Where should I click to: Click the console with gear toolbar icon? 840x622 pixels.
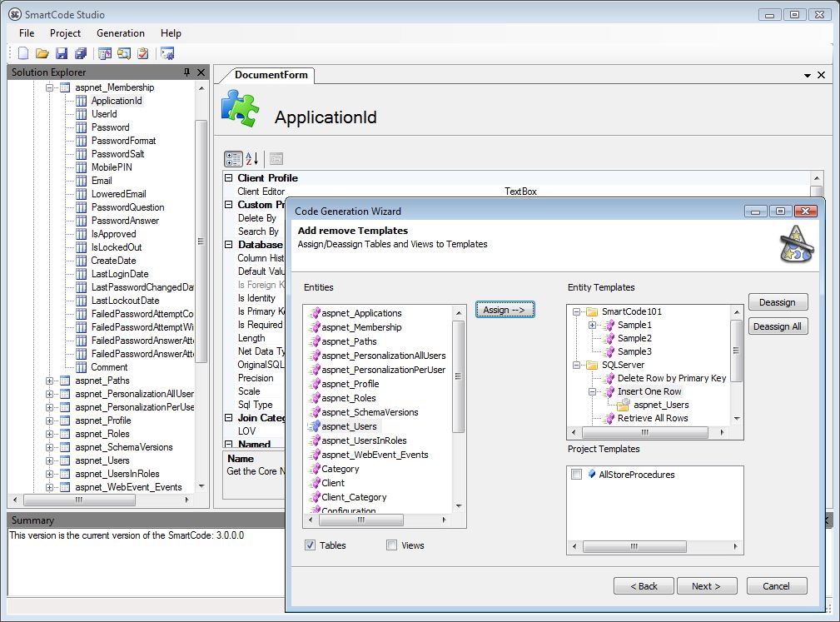click(x=167, y=53)
